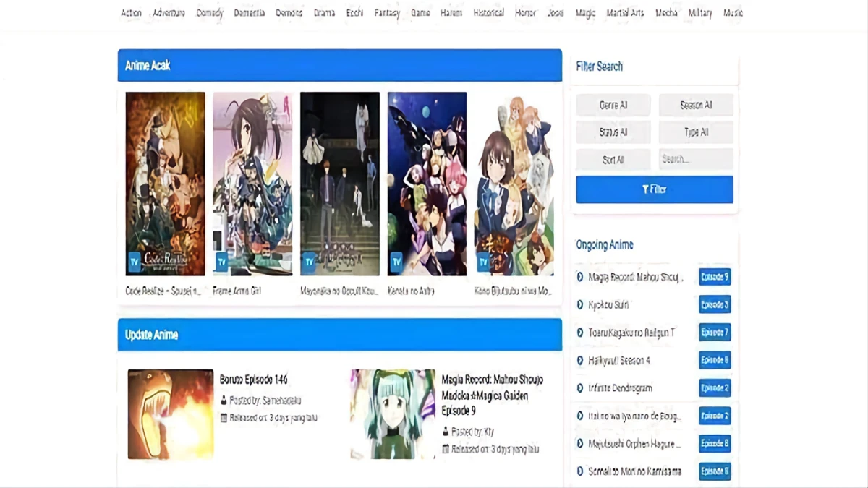The image size is (868, 488).
Task: Open the Action genre link
Action: pos(132,13)
